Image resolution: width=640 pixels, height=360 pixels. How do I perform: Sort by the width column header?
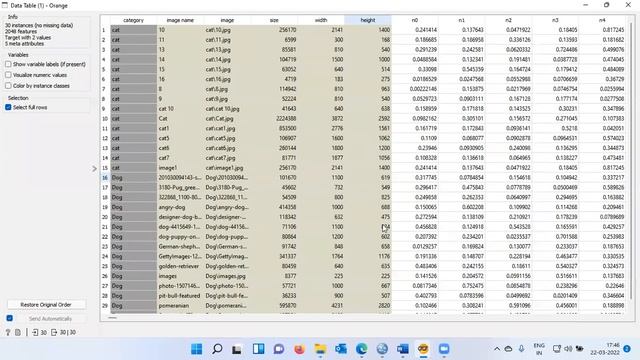[x=321, y=20]
